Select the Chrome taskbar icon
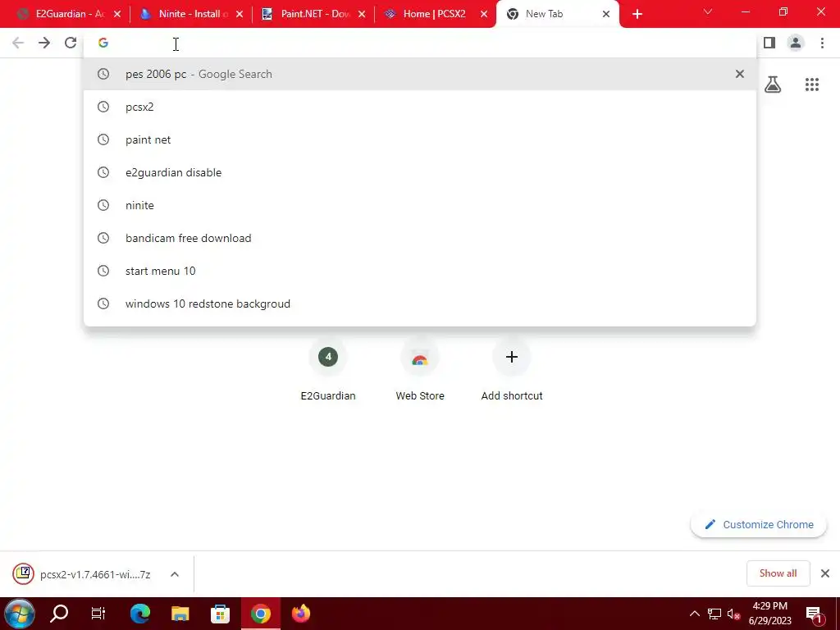840x630 pixels. 260,614
